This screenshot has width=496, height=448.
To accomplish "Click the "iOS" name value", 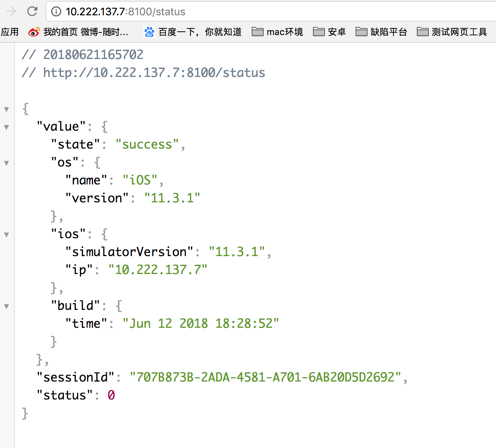I will tap(140, 180).
